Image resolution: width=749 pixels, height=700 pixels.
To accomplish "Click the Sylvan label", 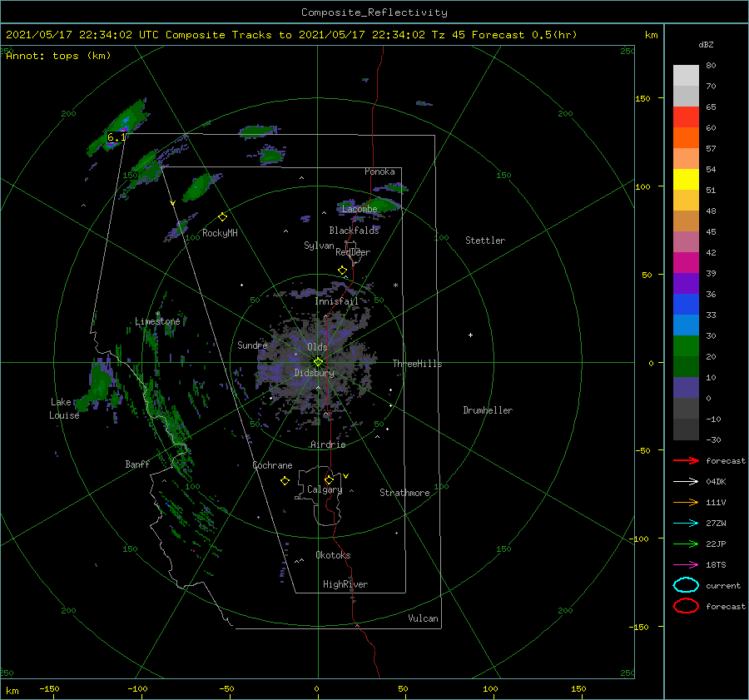I will pyautogui.click(x=319, y=245).
